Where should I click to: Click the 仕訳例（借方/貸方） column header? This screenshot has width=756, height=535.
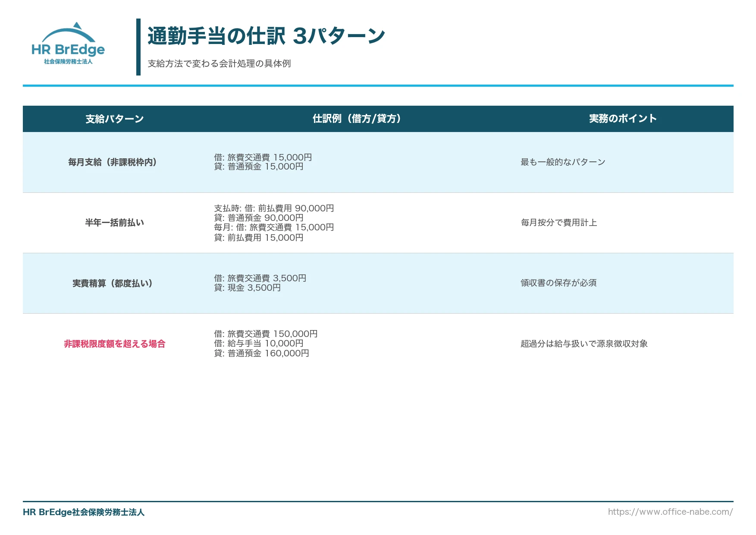pos(357,119)
